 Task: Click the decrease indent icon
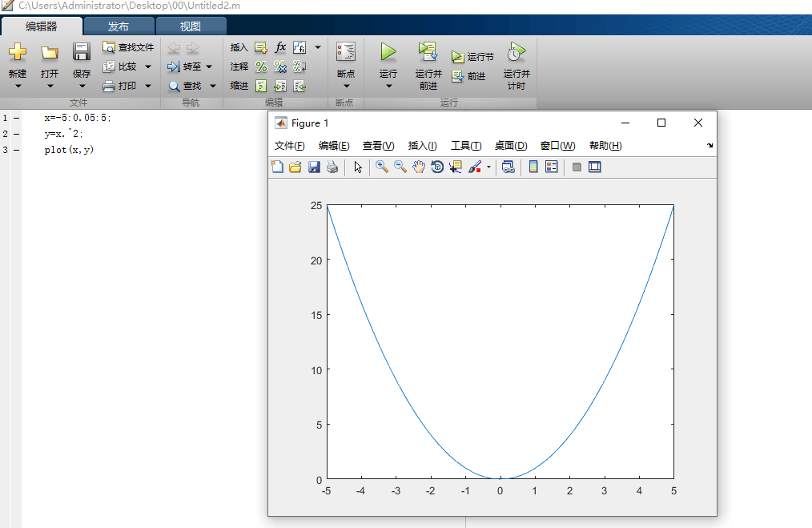point(299,86)
